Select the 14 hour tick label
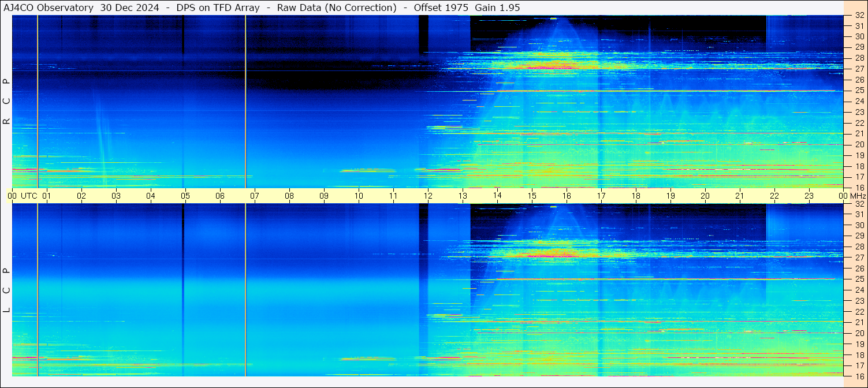The image size is (868, 388). click(497, 196)
